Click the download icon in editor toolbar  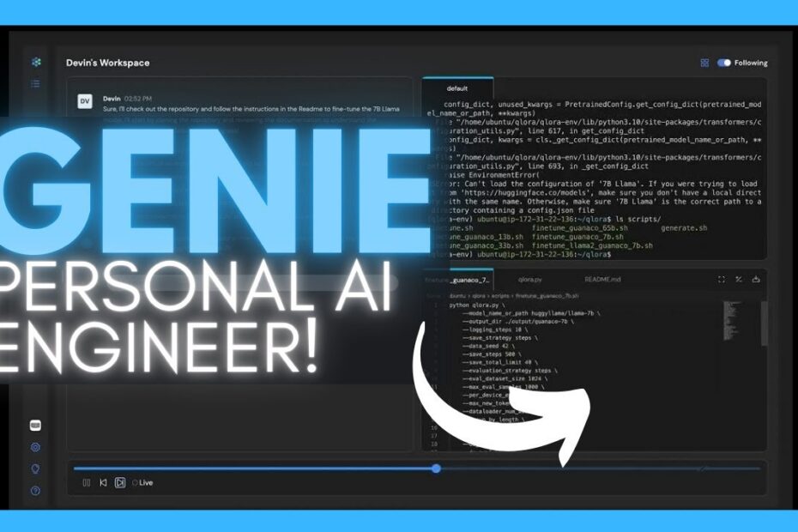pyautogui.click(x=756, y=279)
